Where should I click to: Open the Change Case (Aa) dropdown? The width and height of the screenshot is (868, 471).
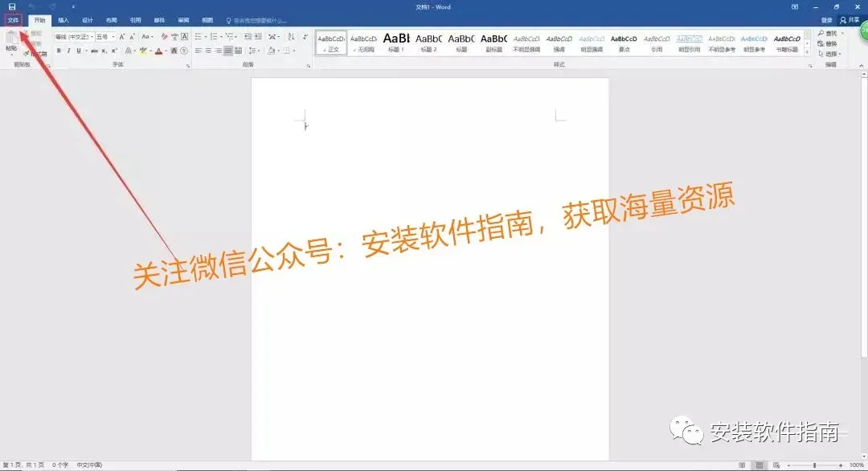pos(147,36)
